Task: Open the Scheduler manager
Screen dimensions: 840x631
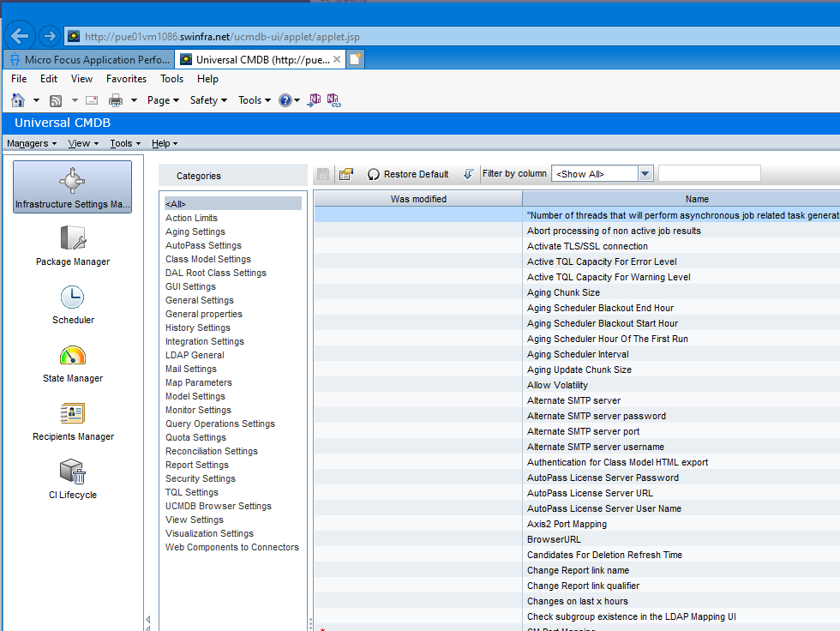Action: coord(72,305)
